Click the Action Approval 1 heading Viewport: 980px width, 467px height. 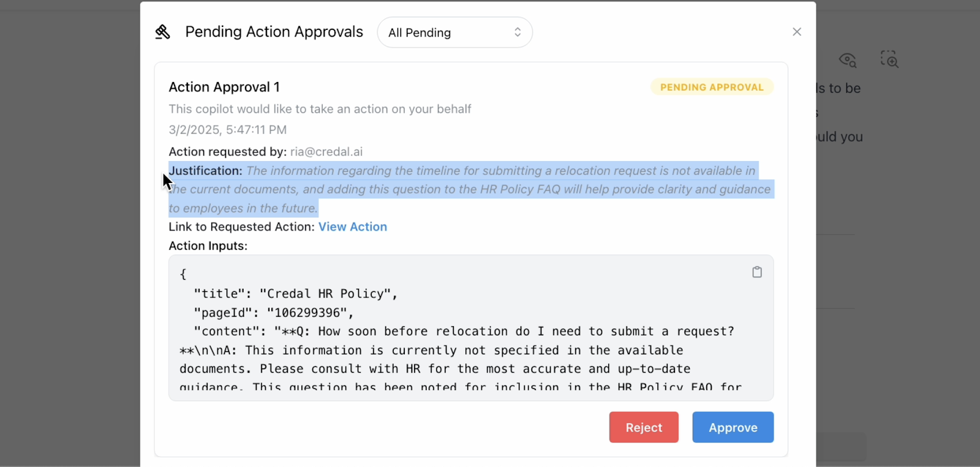click(224, 87)
